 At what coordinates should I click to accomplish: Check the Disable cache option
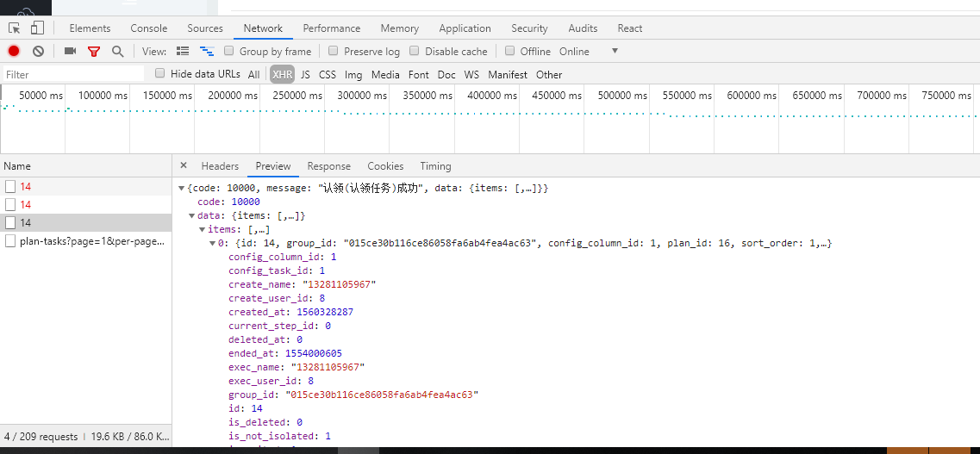point(415,51)
